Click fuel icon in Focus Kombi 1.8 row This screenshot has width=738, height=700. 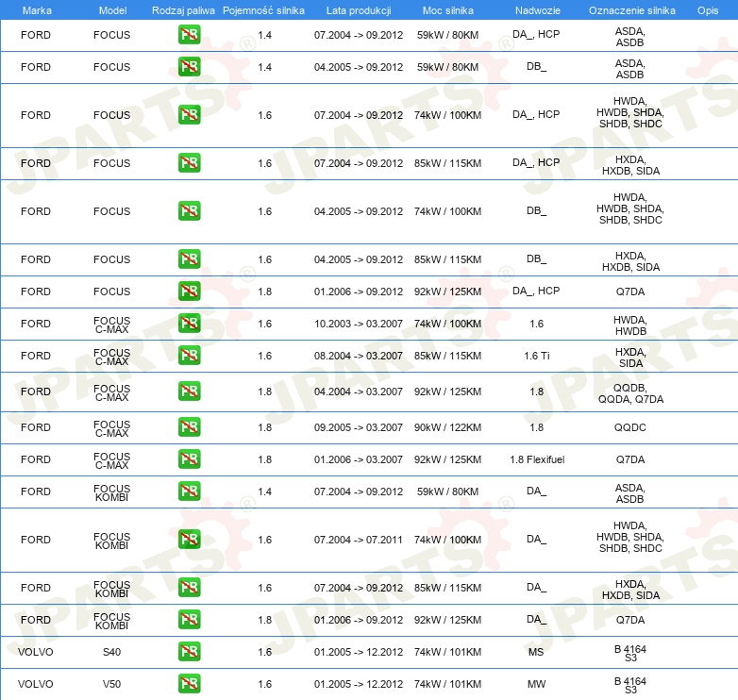[189, 620]
